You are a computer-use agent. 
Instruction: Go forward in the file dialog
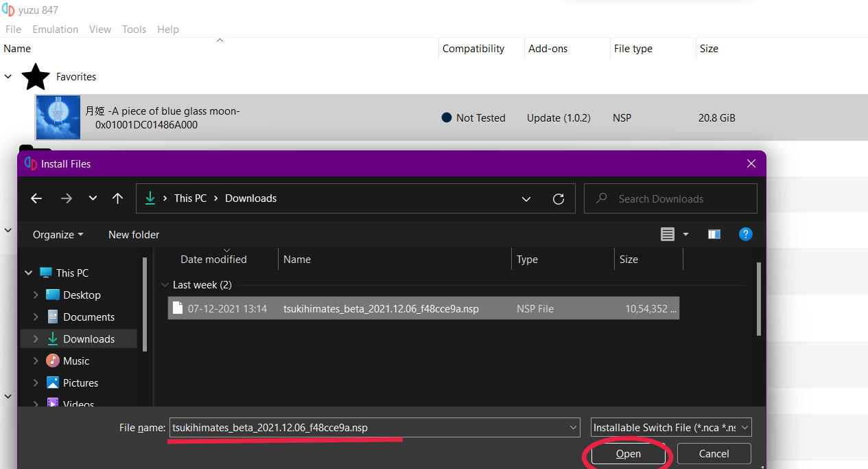(x=67, y=198)
